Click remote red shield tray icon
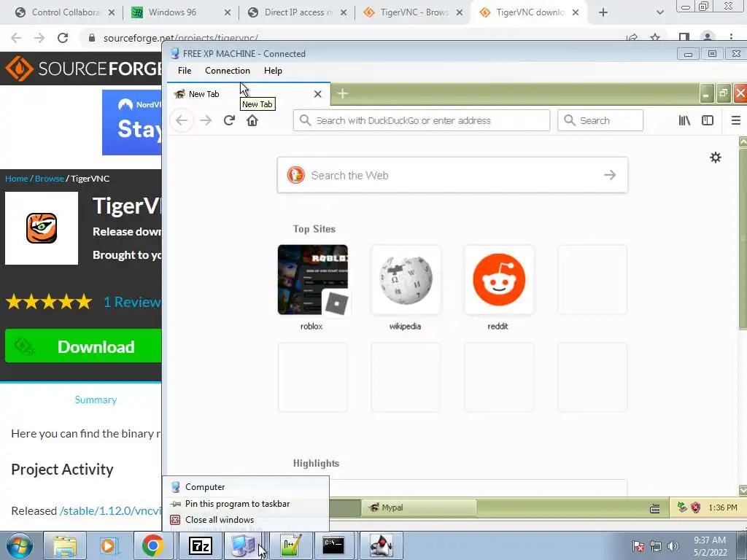The width and height of the screenshot is (747, 560). pos(695,507)
